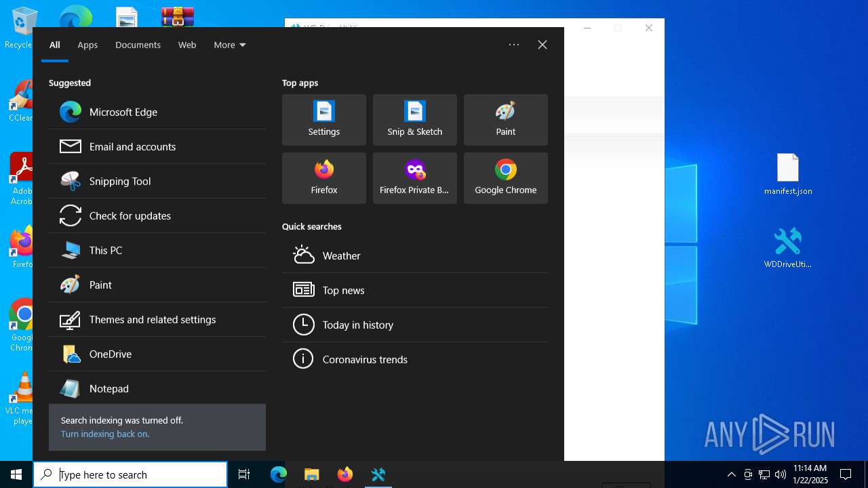Launch Paint from the Suggested list
The width and height of the screenshot is (868, 488).
(x=157, y=285)
